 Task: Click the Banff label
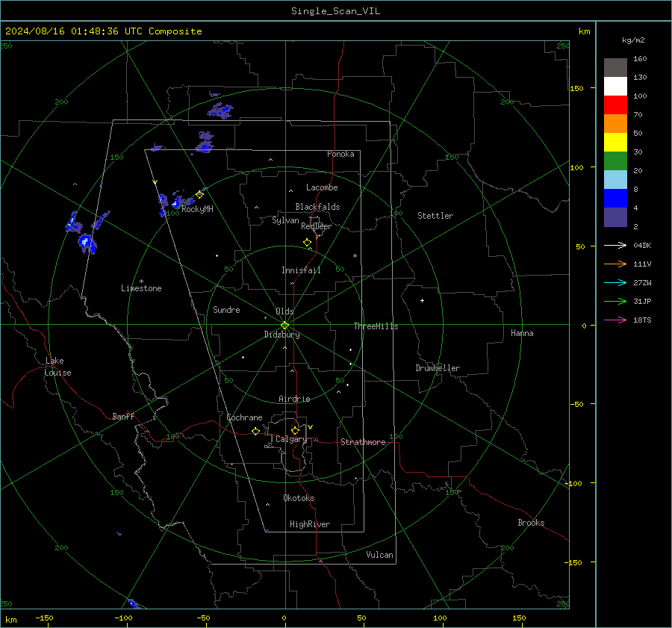(x=123, y=417)
